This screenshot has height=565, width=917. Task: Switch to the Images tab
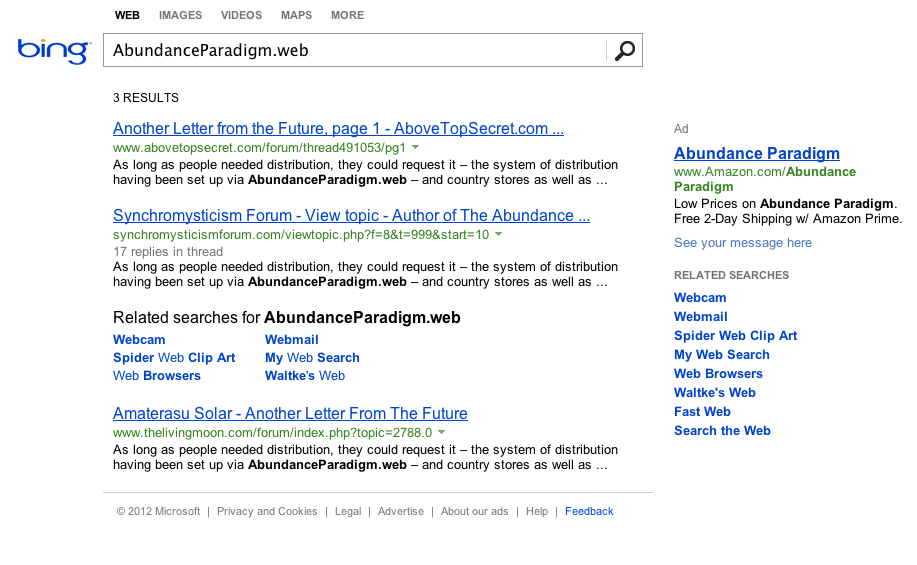180,15
